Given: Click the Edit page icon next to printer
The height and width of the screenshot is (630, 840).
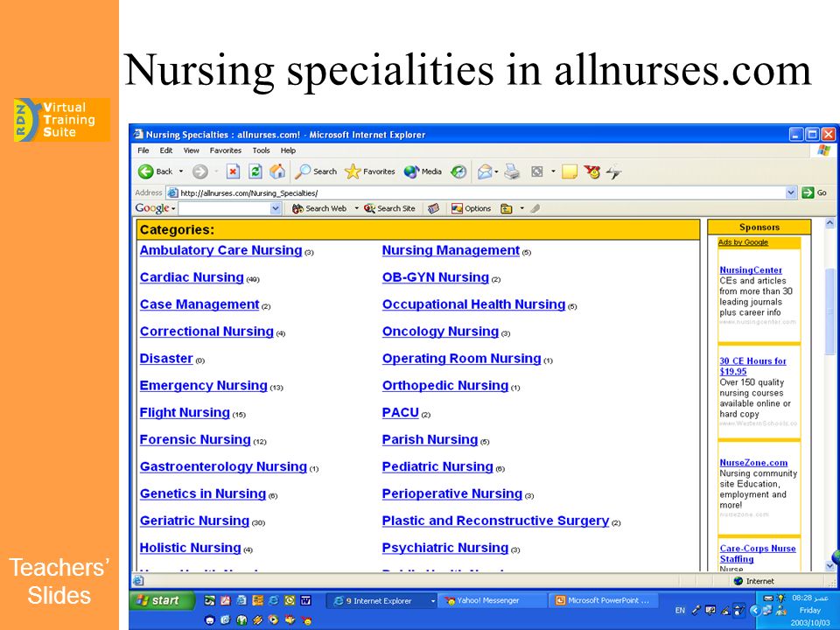Looking at the screenshot, I should [536, 171].
